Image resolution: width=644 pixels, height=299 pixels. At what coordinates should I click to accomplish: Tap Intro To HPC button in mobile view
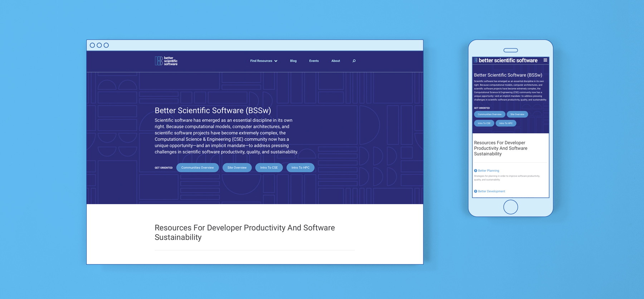pyautogui.click(x=506, y=123)
